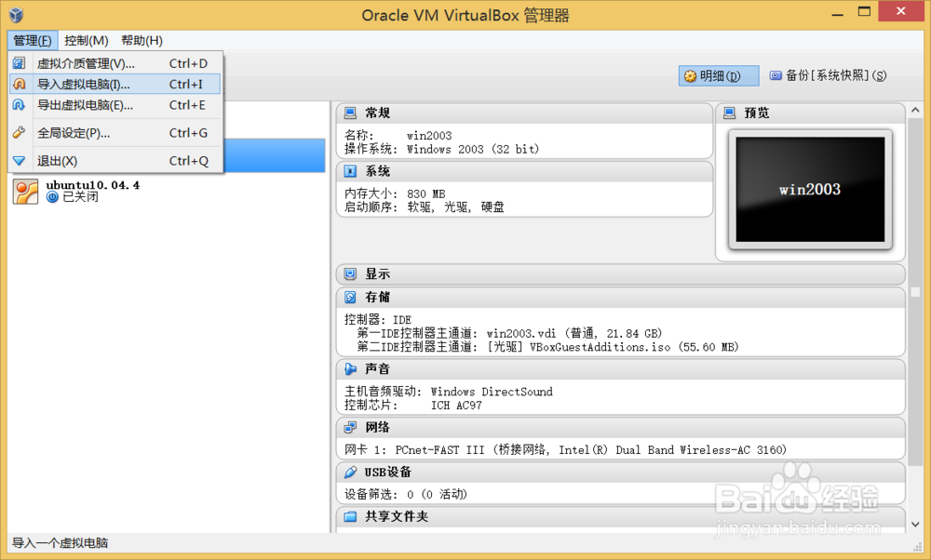Click the win2003.vdi storage entry text
Screen dimensions: 931x560
click(509, 333)
